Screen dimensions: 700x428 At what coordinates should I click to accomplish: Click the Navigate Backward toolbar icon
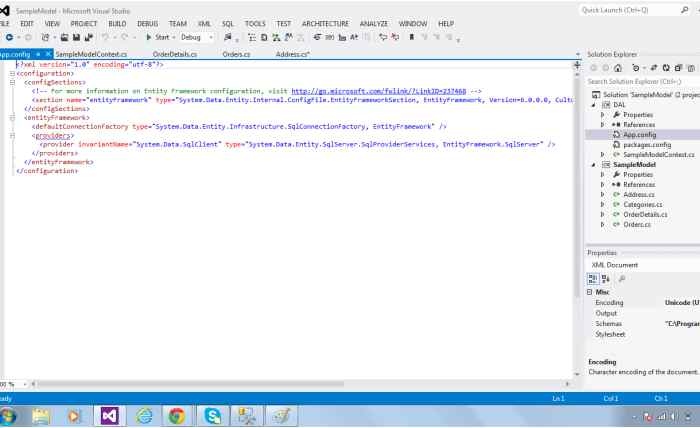[9, 37]
